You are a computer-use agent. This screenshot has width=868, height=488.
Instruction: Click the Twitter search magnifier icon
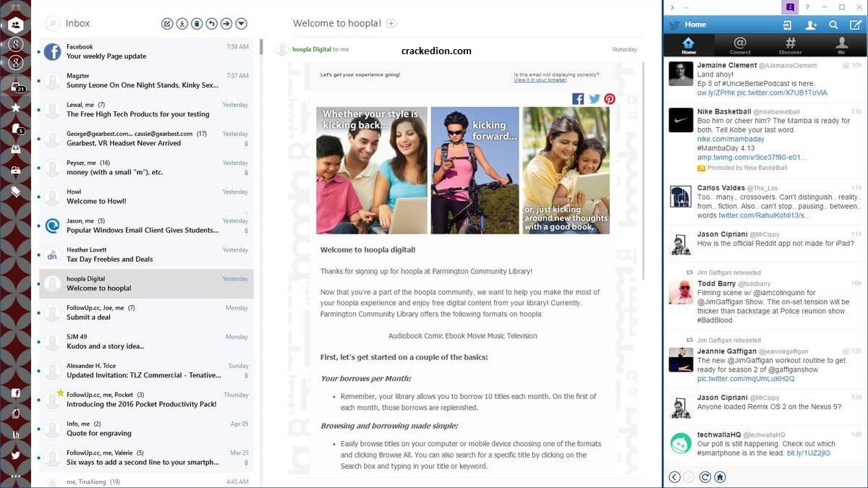pyautogui.click(x=834, y=25)
